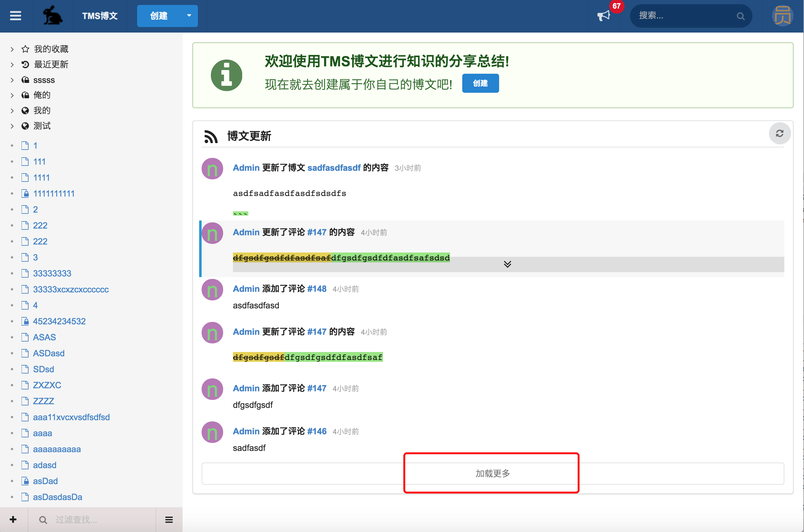This screenshot has width=804, height=532.
Task: Click the black rabbit logo
Action: (x=53, y=15)
